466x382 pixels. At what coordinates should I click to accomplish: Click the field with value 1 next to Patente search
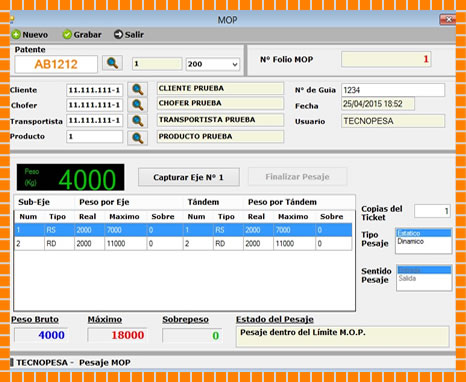pos(157,64)
